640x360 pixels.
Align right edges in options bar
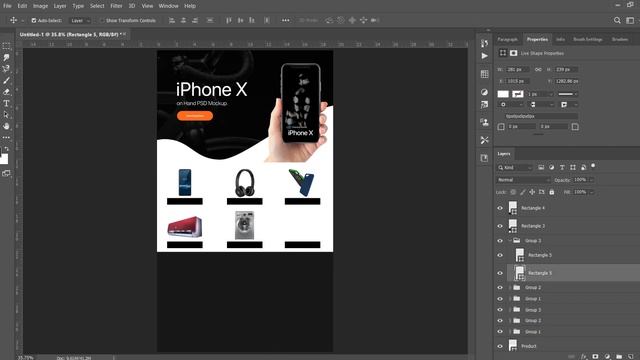click(195, 20)
